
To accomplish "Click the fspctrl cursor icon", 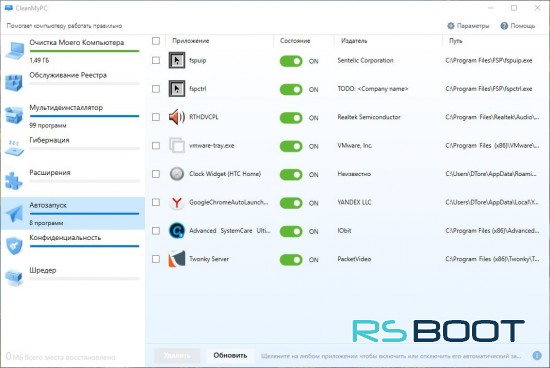I will [177, 89].
